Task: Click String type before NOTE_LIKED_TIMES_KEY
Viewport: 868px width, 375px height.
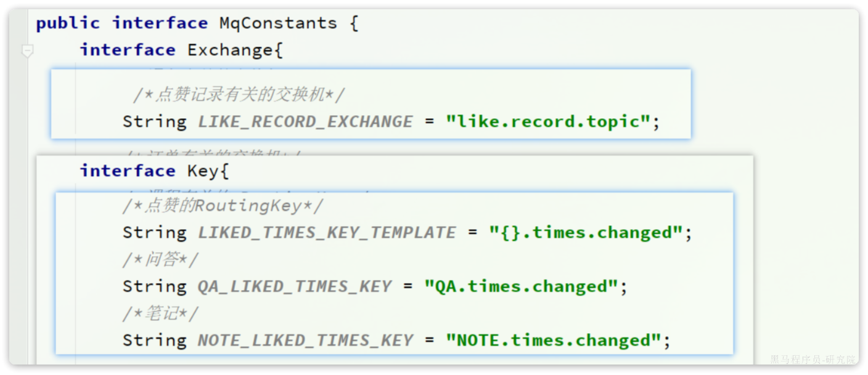Action: [x=155, y=341]
